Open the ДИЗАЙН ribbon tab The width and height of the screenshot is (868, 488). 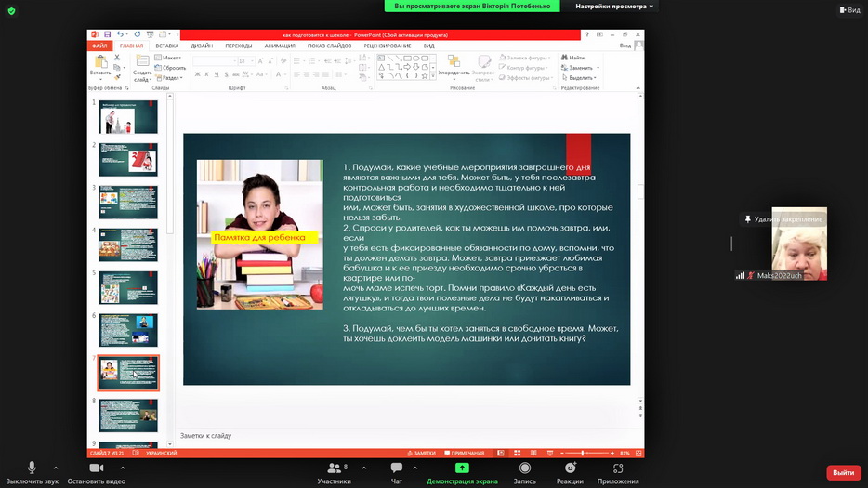[202, 46]
